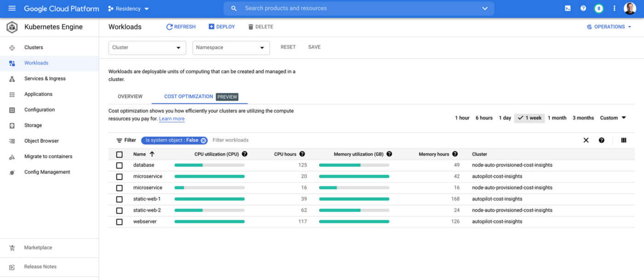Open the Namespace dropdown
The height and width of the screenshot is (280, 644).
coord(231,48)
